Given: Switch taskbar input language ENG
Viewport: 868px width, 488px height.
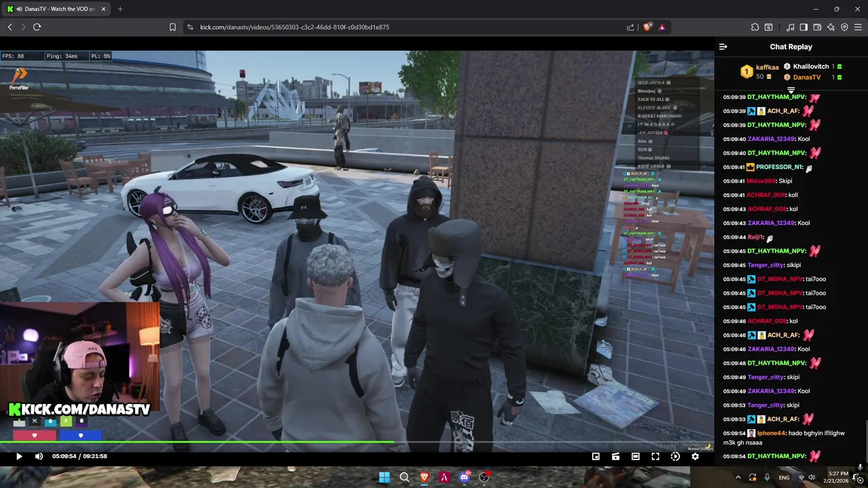Looking at the screenshot, I should point(784,477).
